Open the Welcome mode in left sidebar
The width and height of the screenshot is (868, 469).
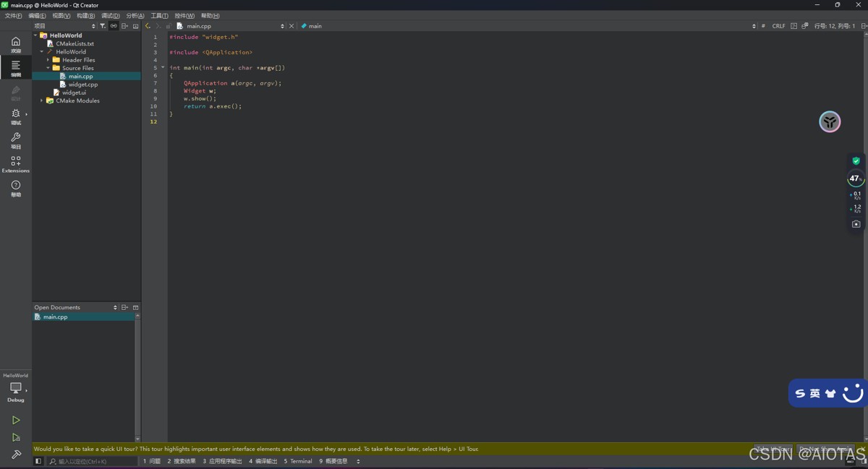pyautogui.click(x=15, y=44)
